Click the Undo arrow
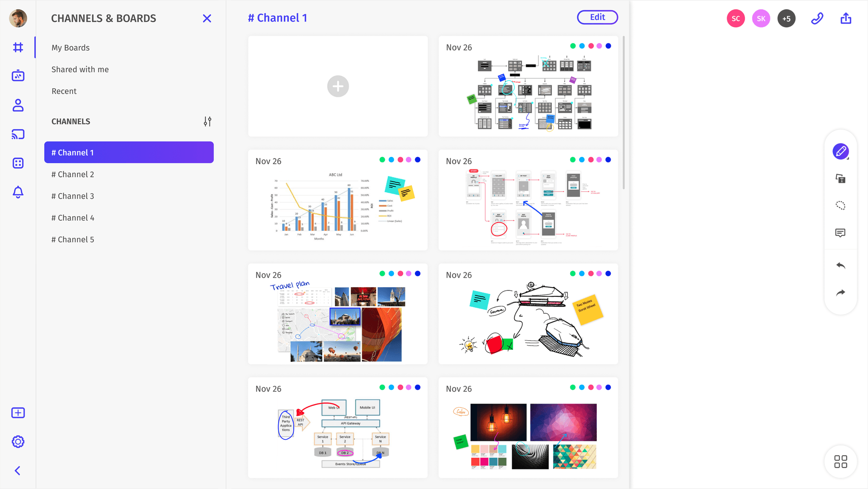868x489 pixels. pyautogui.click(x=840, y=266)
